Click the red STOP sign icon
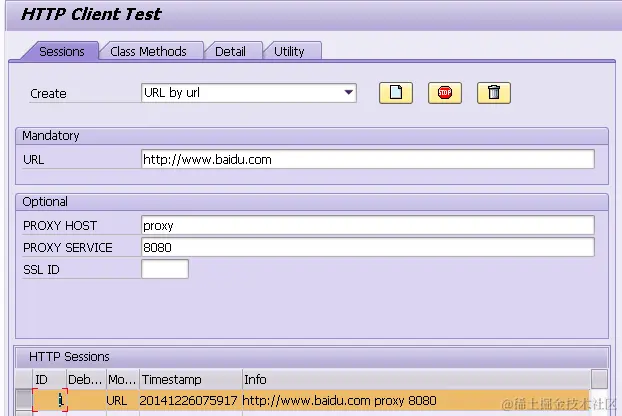 point(445,93)
